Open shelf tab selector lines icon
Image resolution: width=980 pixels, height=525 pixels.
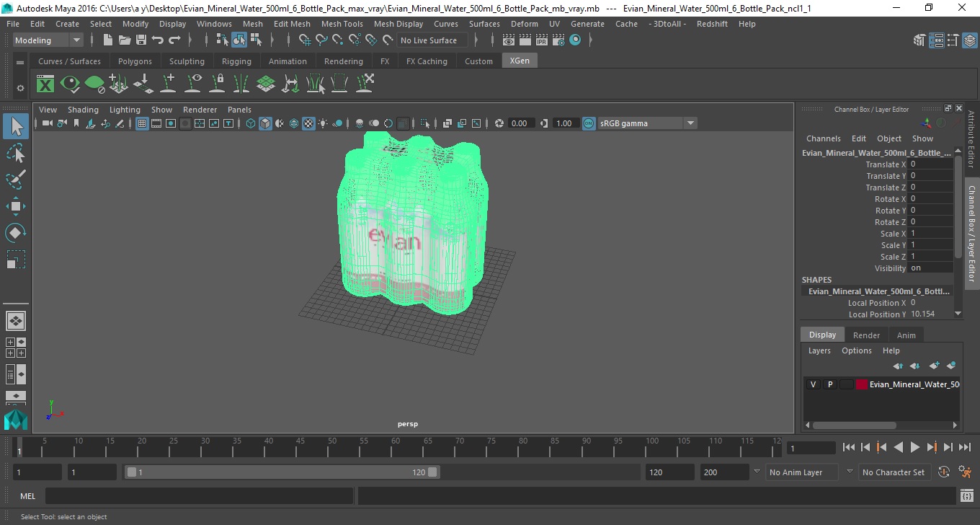[20, 62]
